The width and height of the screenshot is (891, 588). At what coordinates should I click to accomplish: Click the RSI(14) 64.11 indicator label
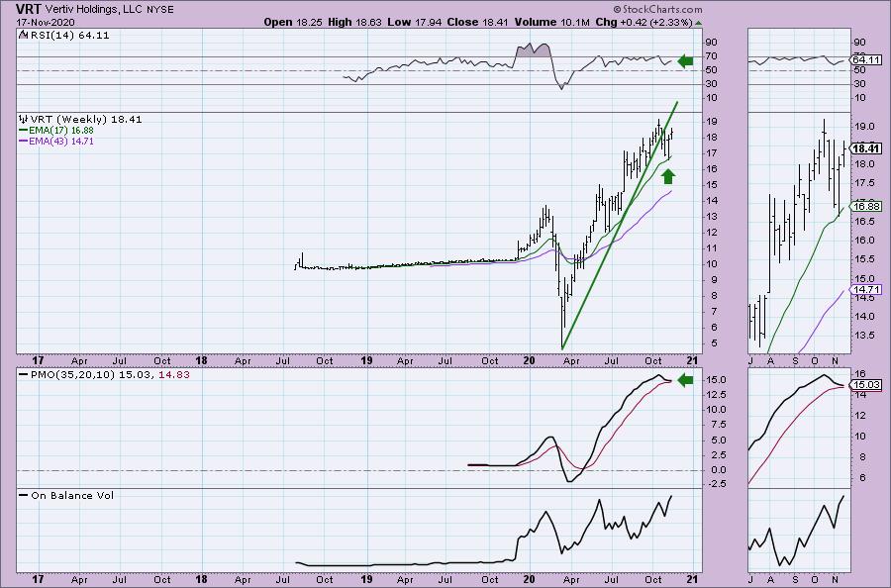[68, 36]
